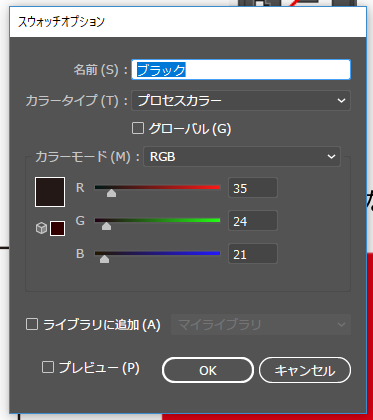373x420 pixels.
Task: Click the G green slider track
Action: pos(158,220)
